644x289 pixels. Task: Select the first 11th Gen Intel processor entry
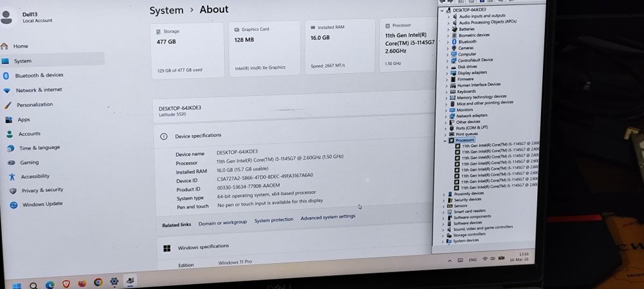coord(500,145)
